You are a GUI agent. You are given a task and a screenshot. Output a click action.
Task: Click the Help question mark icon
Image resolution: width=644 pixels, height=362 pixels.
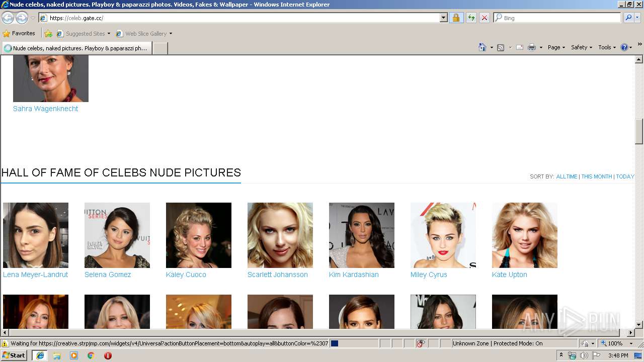624,47
